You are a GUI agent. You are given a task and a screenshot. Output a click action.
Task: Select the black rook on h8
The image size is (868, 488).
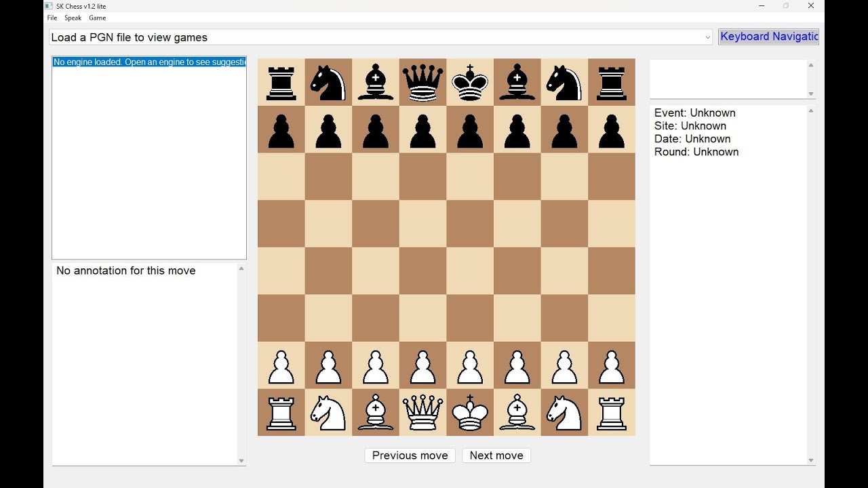612,82
